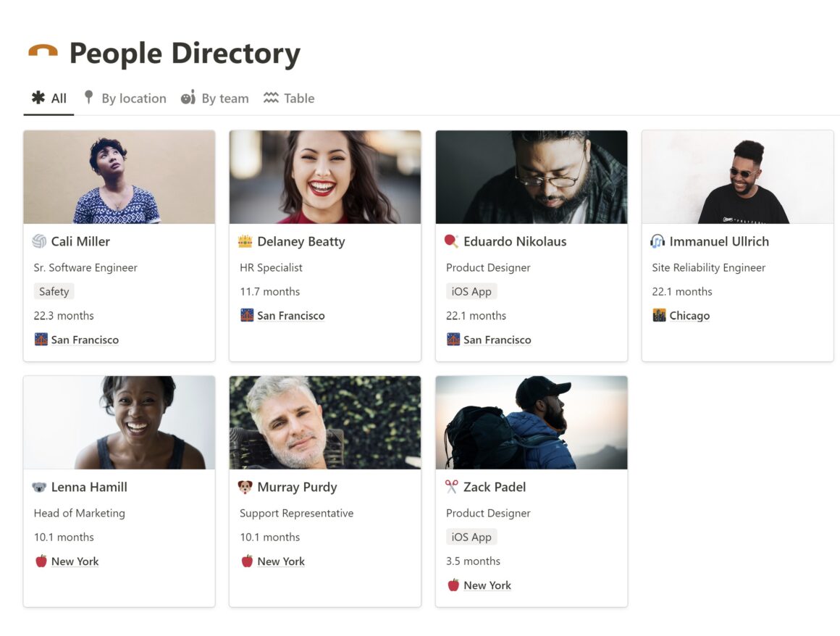Screen dimensions: 840x636
Task: Click Delaney Beatty's cover photo
Action: click(x=325, y=177)
